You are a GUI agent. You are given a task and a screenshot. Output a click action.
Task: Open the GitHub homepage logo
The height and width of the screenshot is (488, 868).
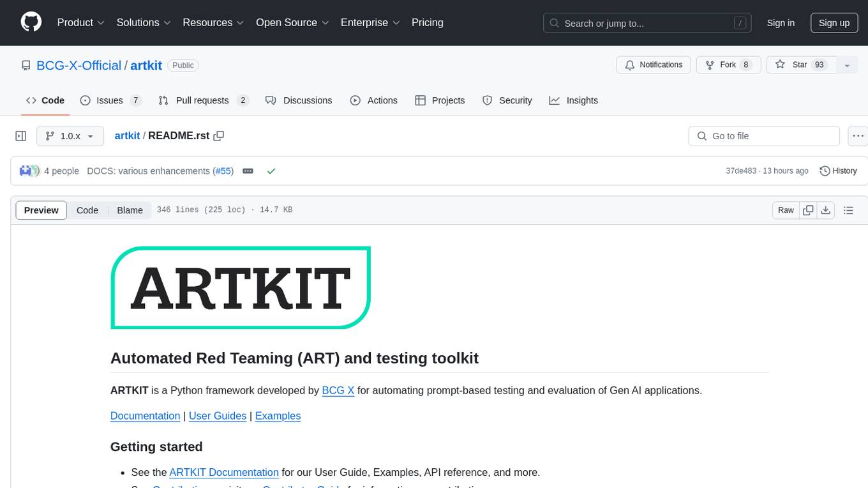click(31, 22)
